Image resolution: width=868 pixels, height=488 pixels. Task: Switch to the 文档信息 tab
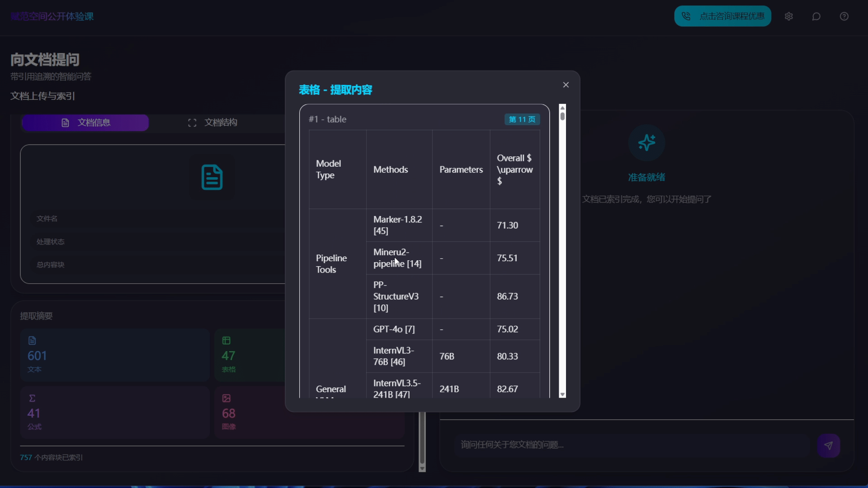[85, 122]
